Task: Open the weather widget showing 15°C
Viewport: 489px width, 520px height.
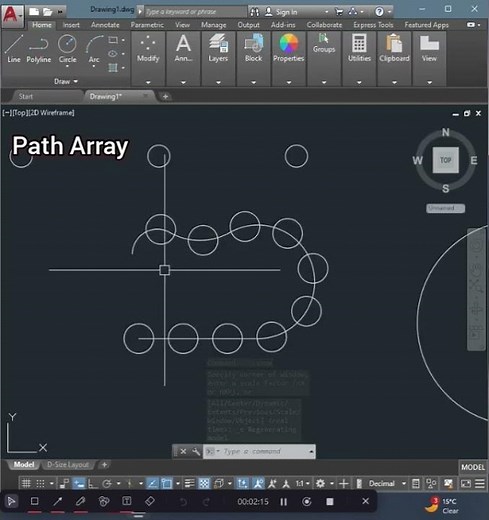Action: click(x=443, y=506)
